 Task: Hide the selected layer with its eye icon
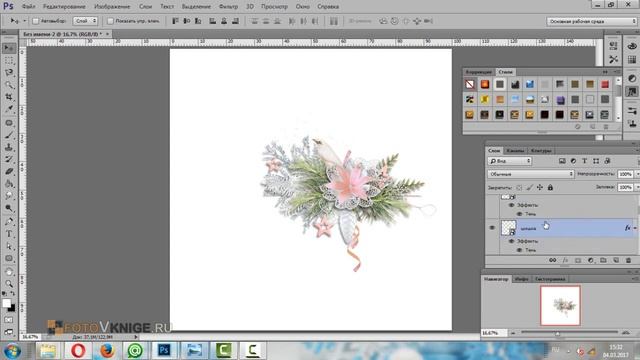pos(492,228)
